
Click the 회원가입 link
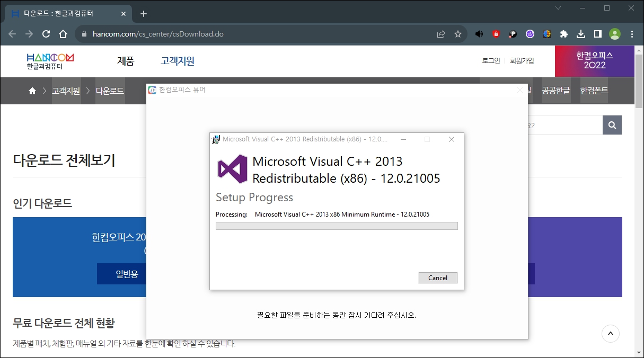click(x=522, y=61)
